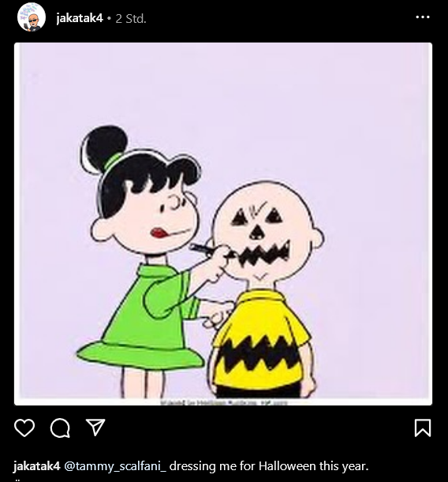Share the post via paper plane icon

click(x=95, y=428)
